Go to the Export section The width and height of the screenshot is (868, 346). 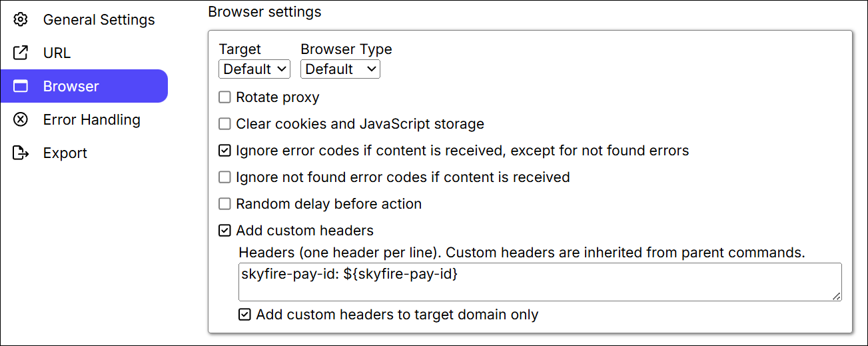tap(65, 153)
